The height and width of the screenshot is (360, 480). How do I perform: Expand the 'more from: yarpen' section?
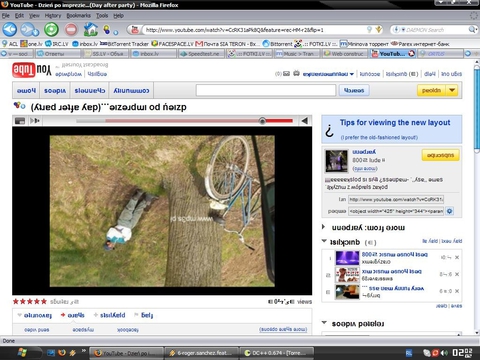323,227
